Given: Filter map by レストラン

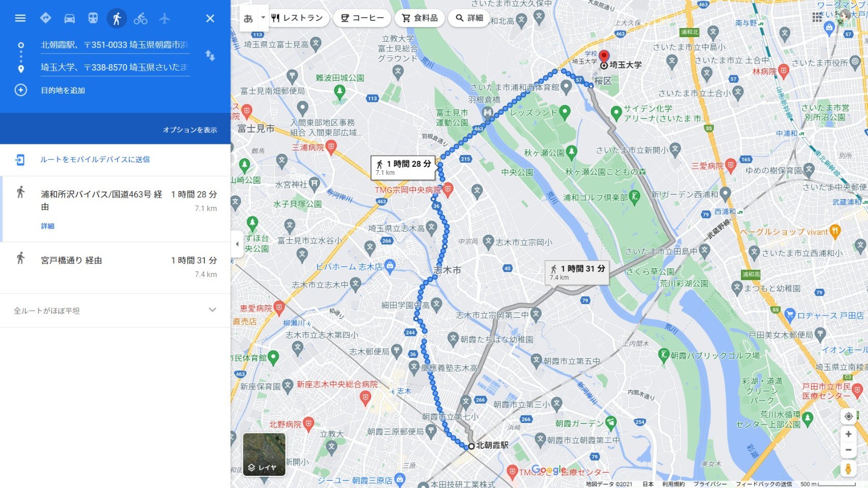Looking at the screenshot, I should coord(297,18).
